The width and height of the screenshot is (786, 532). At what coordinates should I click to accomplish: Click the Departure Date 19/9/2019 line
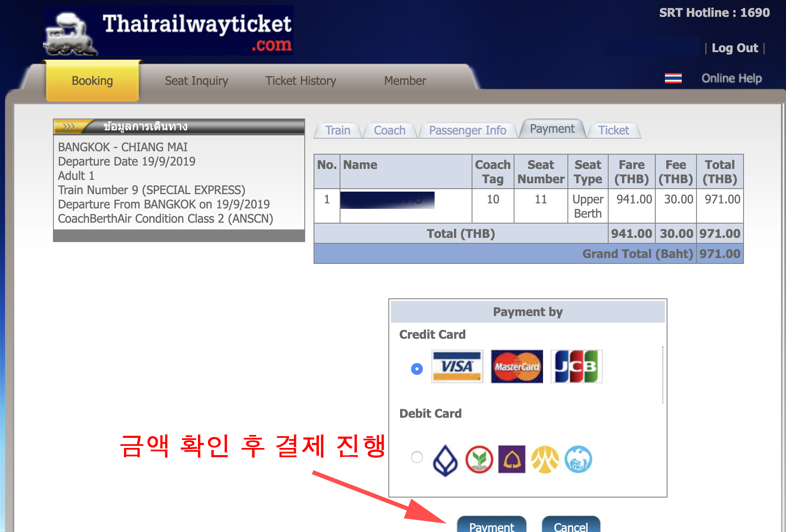pyautogui.click(x=127, y=161)
